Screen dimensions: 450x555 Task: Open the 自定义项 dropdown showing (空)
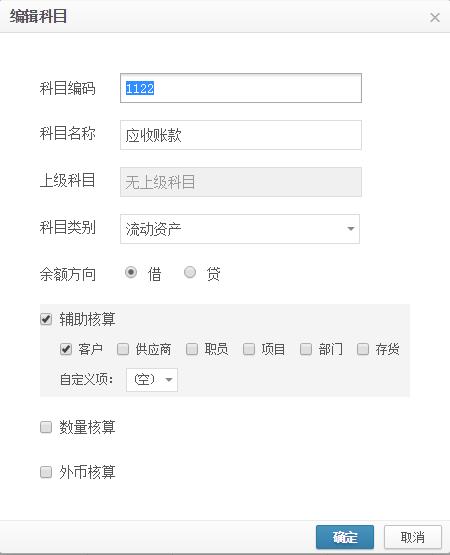tap(152, 380)
